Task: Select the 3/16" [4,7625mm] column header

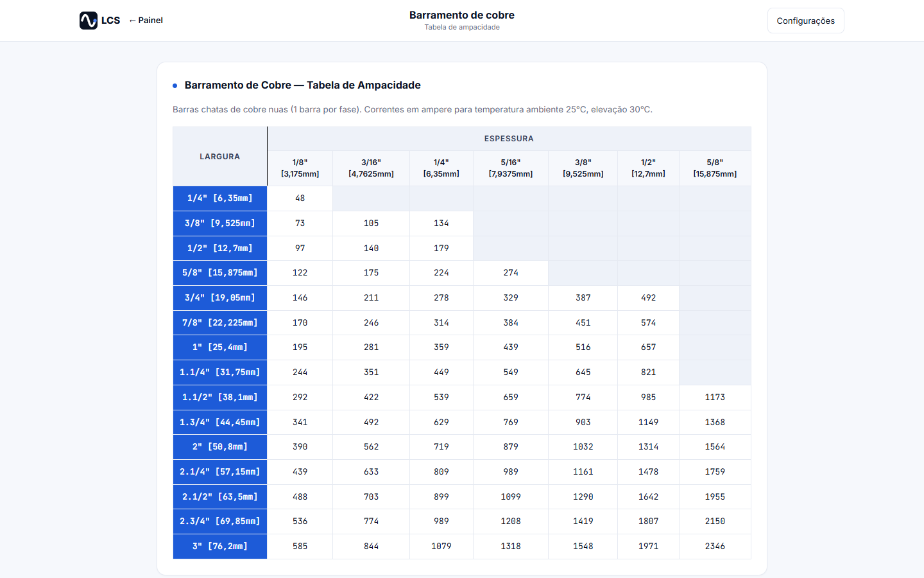Action: (371, 168)
